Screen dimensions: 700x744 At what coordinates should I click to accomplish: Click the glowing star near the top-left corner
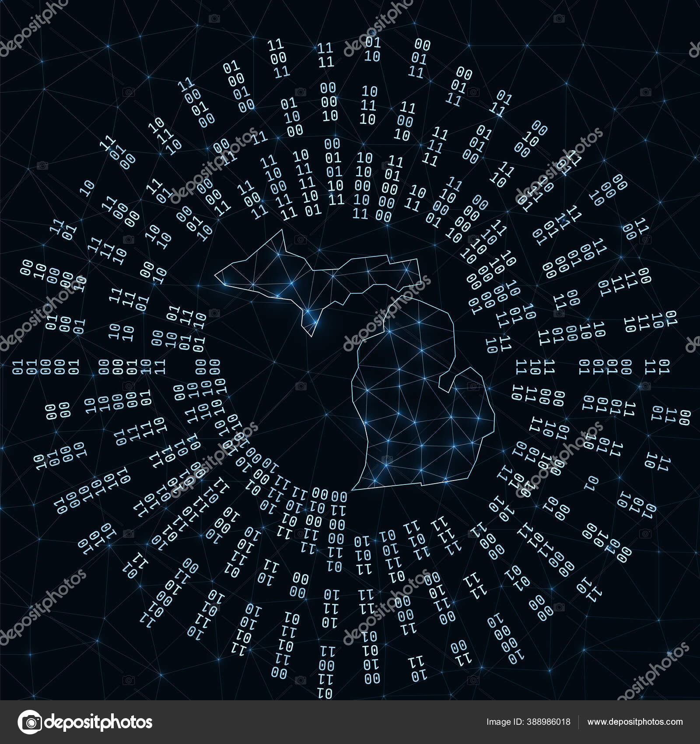click(x=108, y=46)
